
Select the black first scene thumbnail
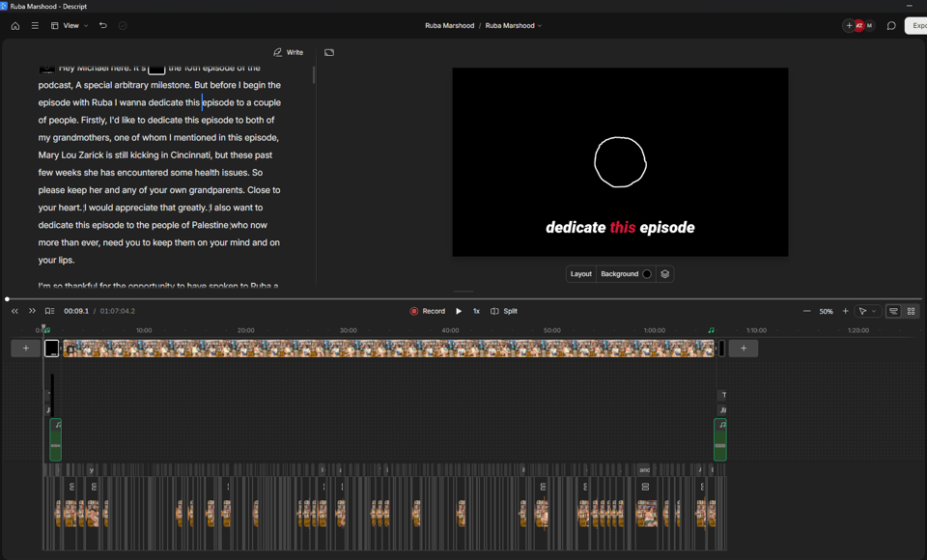[52, 349]
